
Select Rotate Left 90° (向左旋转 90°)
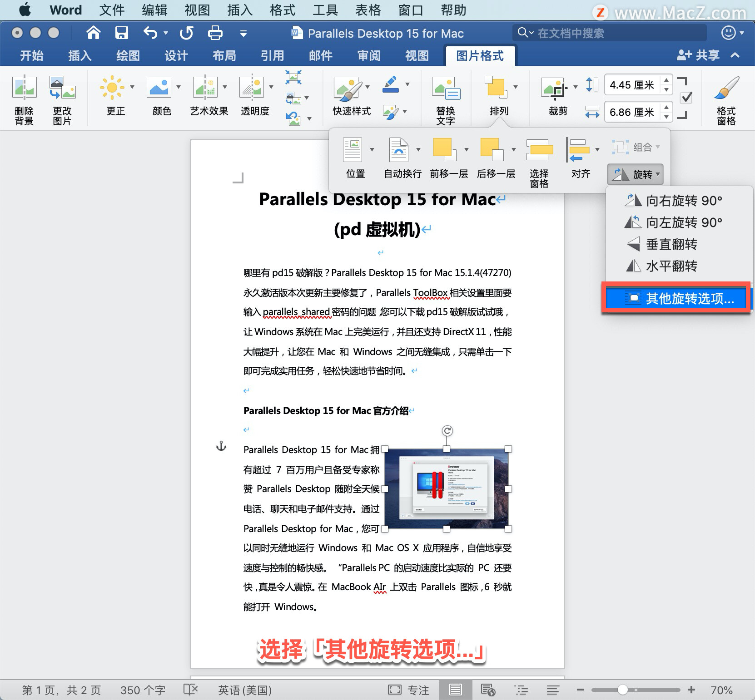coord(680,222)
